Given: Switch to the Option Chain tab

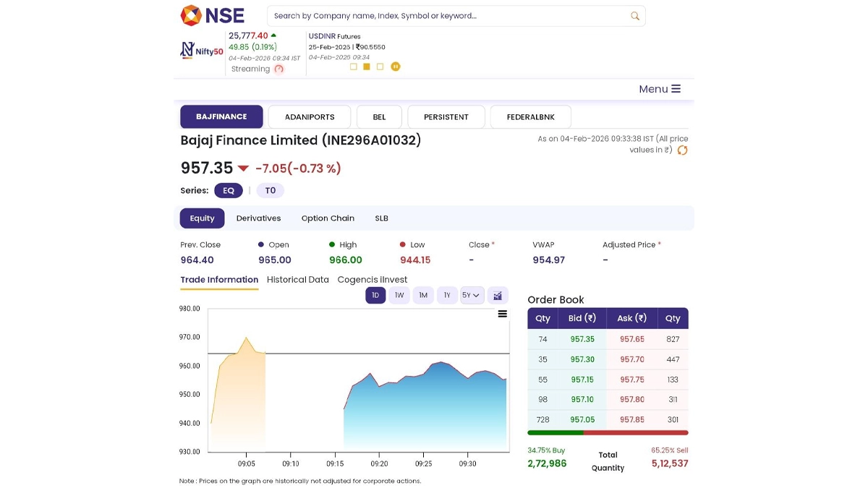Looking at the screenshot, I should (328, 218).
